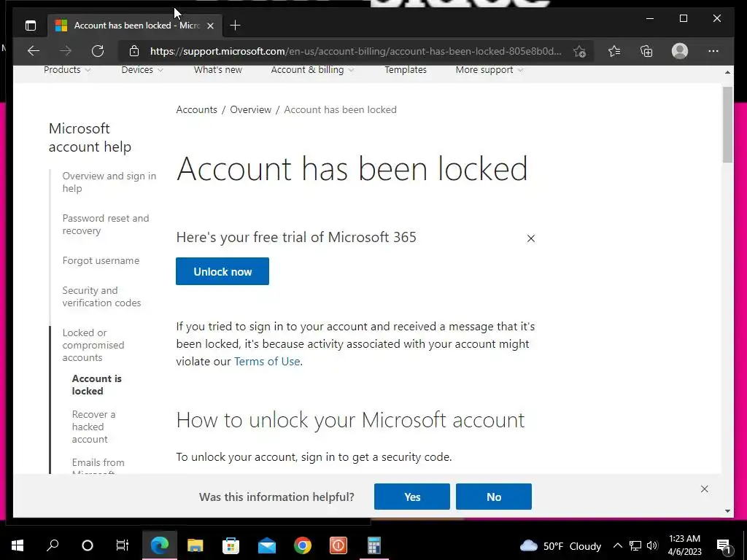Open Recover a hacked account

point(93,427)
